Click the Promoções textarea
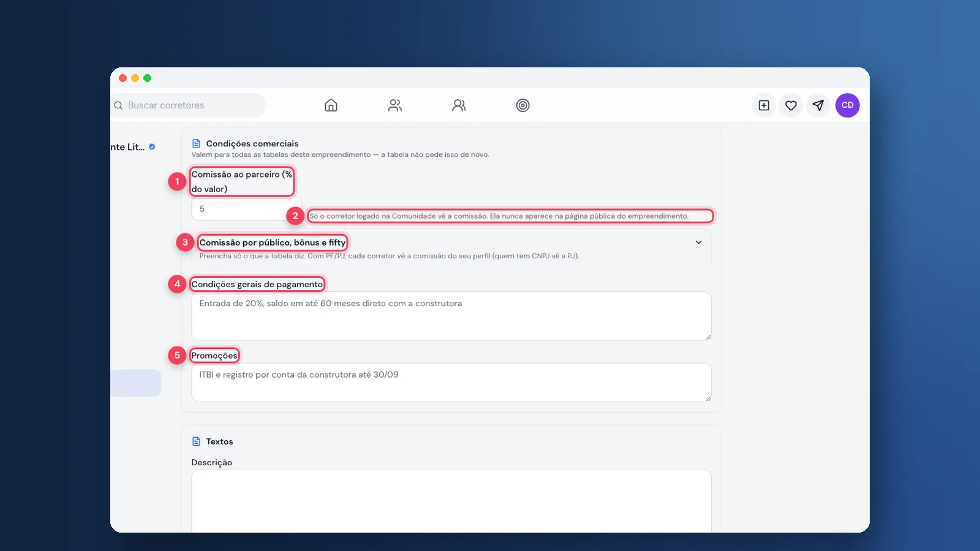This screenshot has height=551, width=980. [451, 383]
